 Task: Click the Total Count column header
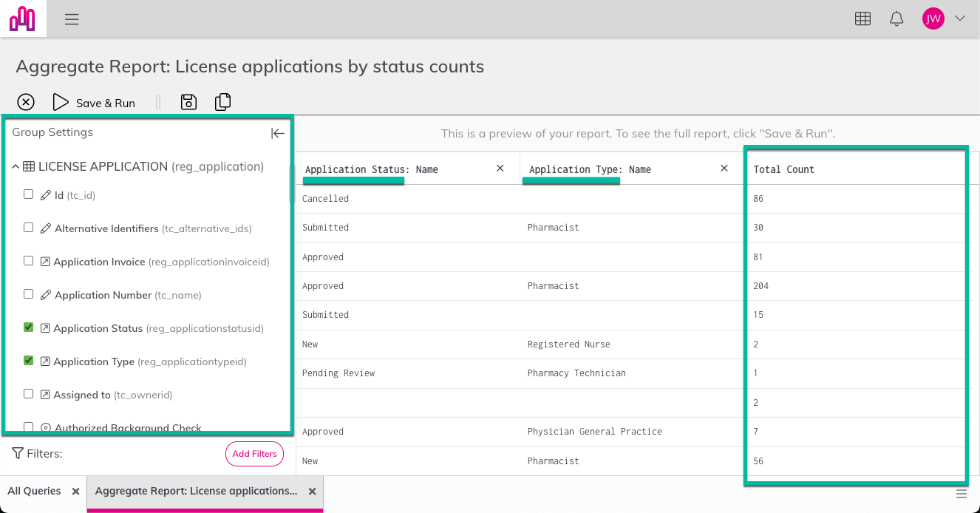click(783, 170)
